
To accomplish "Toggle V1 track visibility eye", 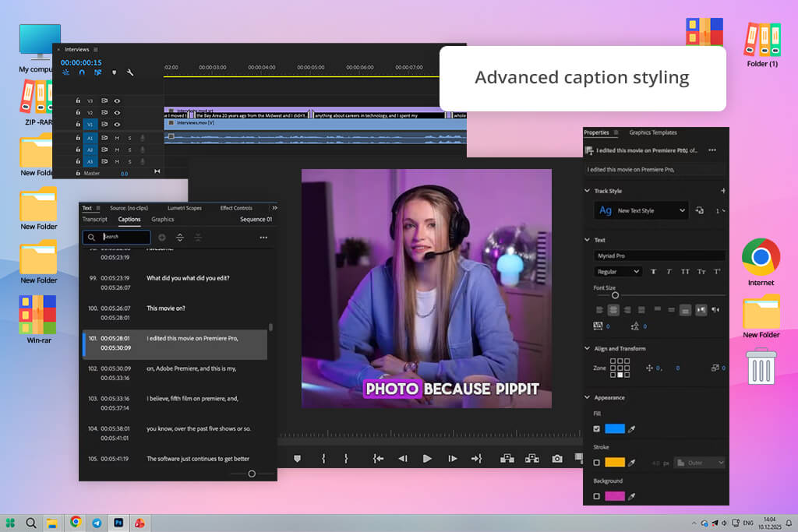I will coord(117,124).
